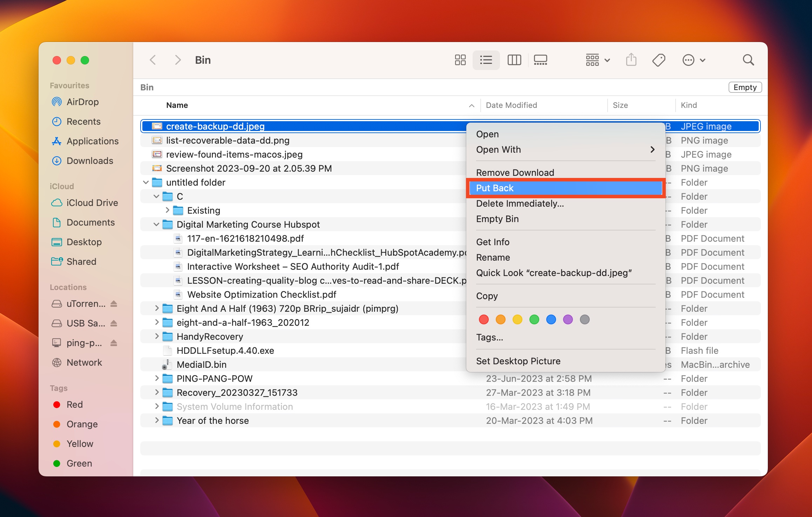The width and height of the screenshot is (812, 517).
Task: Click the list view button in toolbar
Action: point(486,60)
